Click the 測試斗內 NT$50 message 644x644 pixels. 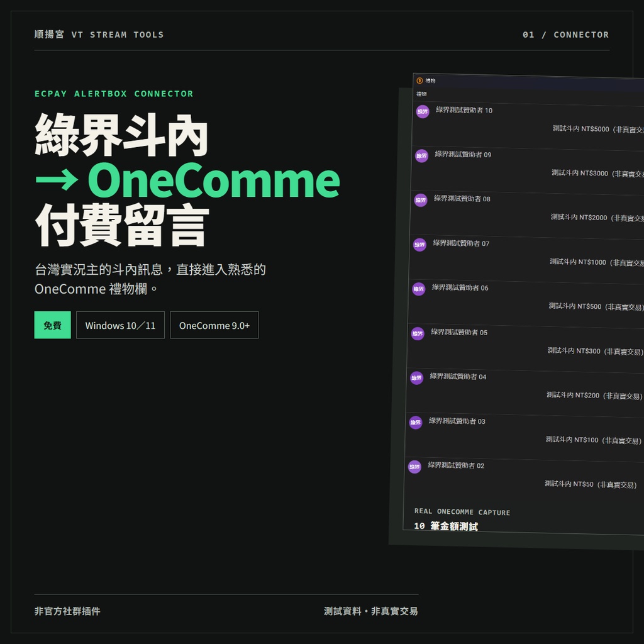pyautogui.click(x=590, y=484)
